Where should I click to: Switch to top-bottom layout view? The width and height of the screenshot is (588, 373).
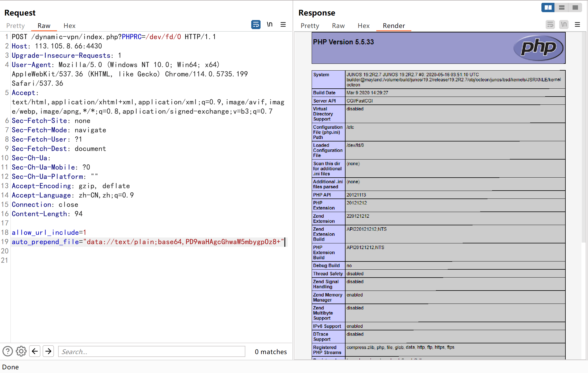coord(561,8)
